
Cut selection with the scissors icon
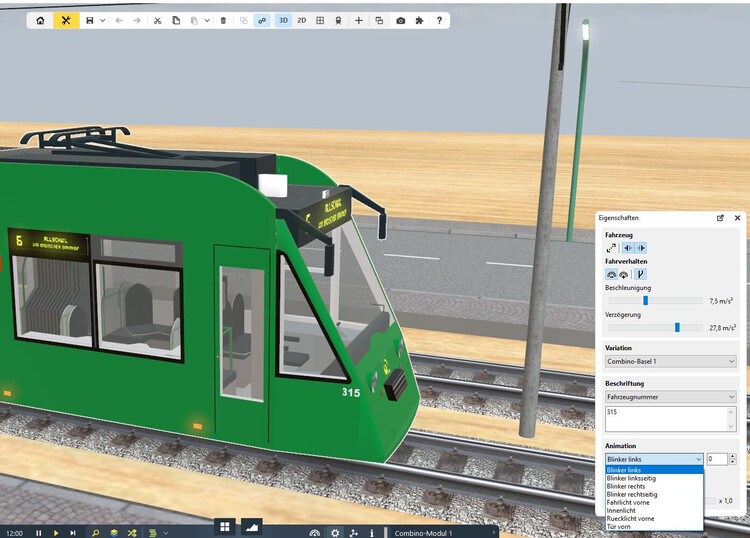pyautogui.click(x=157, y=20)
